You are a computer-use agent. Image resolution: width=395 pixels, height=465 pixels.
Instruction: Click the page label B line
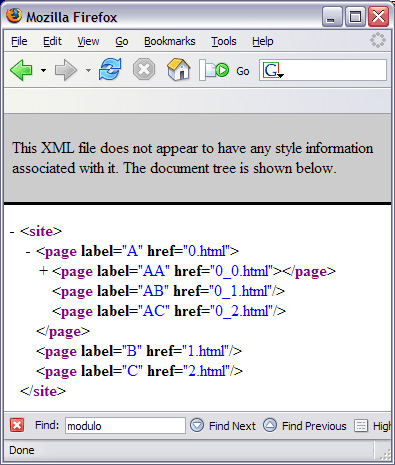[139, 351]
